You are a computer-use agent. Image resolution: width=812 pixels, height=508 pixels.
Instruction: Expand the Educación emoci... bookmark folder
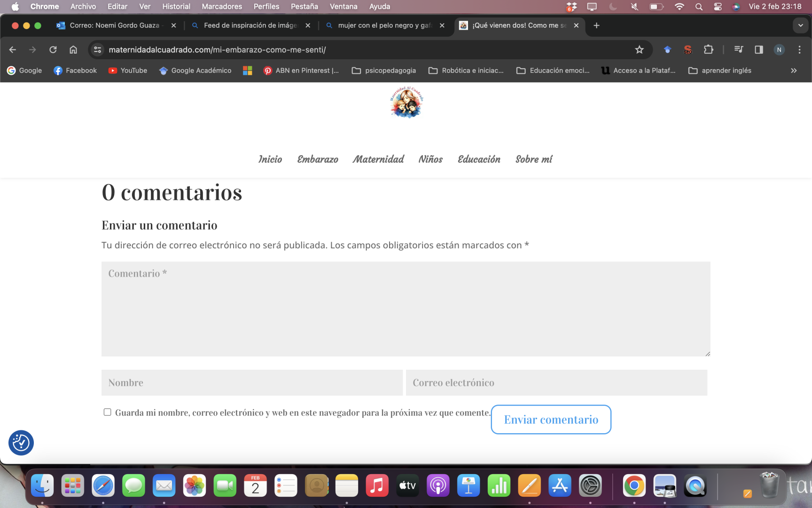pyautogui.click(x=553, y=71)
